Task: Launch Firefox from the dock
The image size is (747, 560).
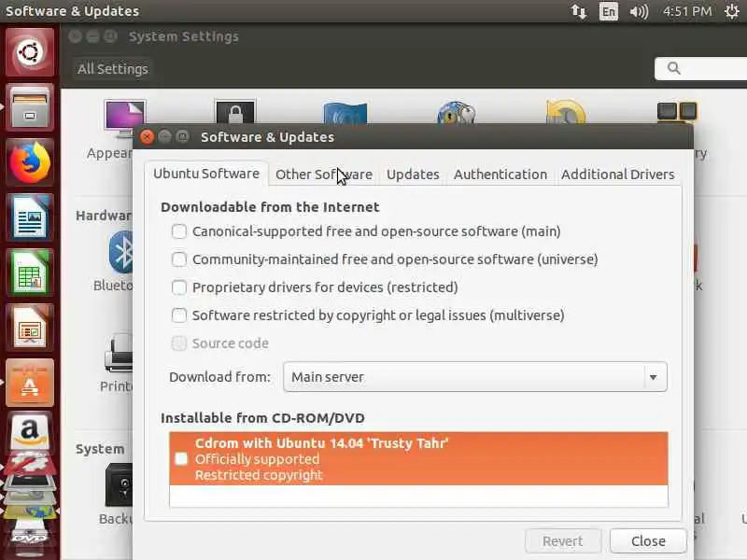Action: 30,162
